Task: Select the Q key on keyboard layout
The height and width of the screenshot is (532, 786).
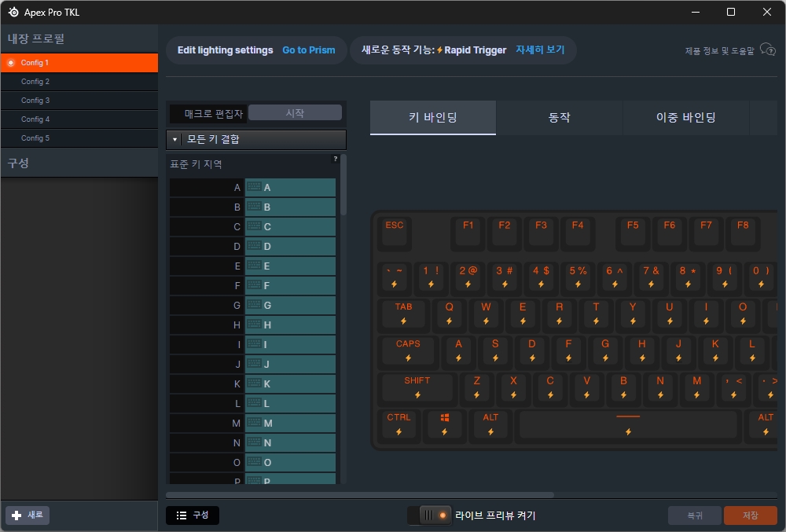Action: pos(449,314)
